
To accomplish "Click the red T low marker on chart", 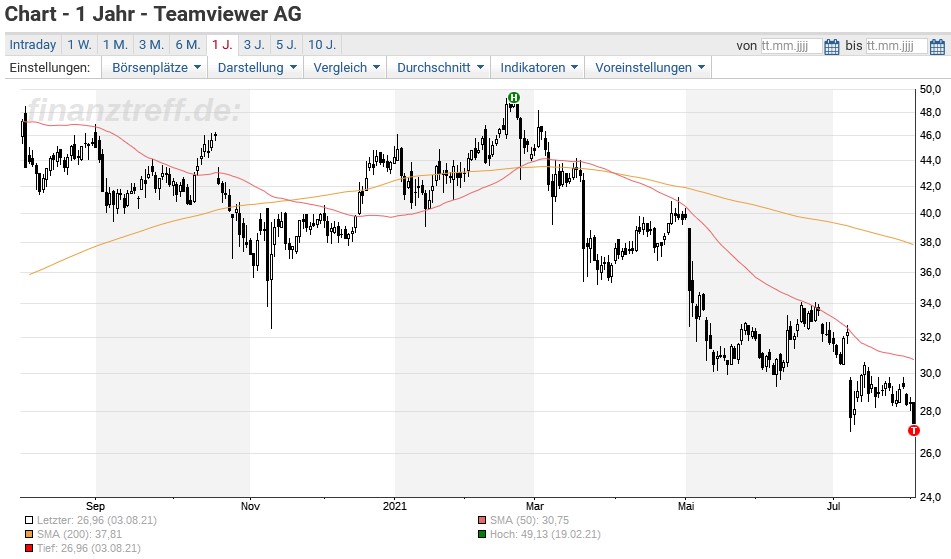I will tap(913, 430).
